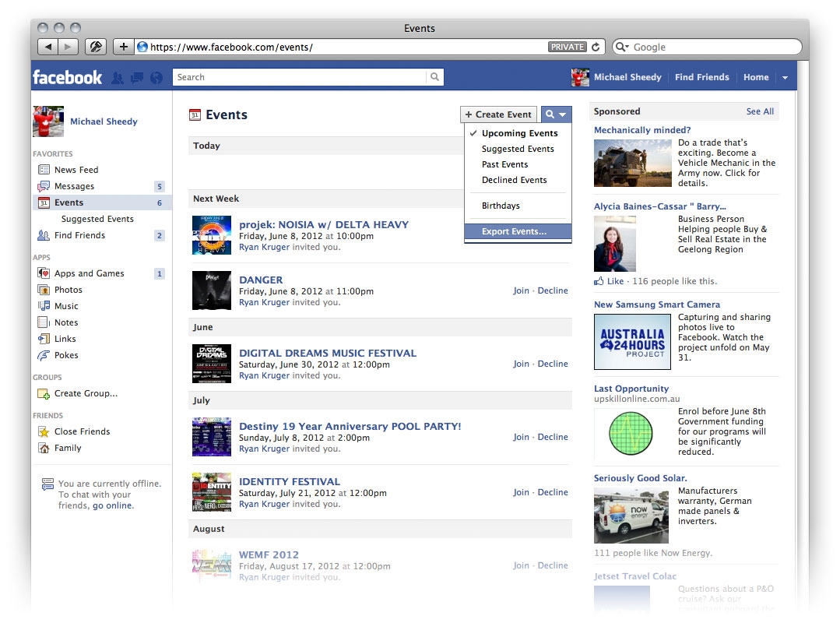Image resolution: width=840 pixels, height=623 pixels.
Task: Open Apps and Games
Action: tap(89, 273)
